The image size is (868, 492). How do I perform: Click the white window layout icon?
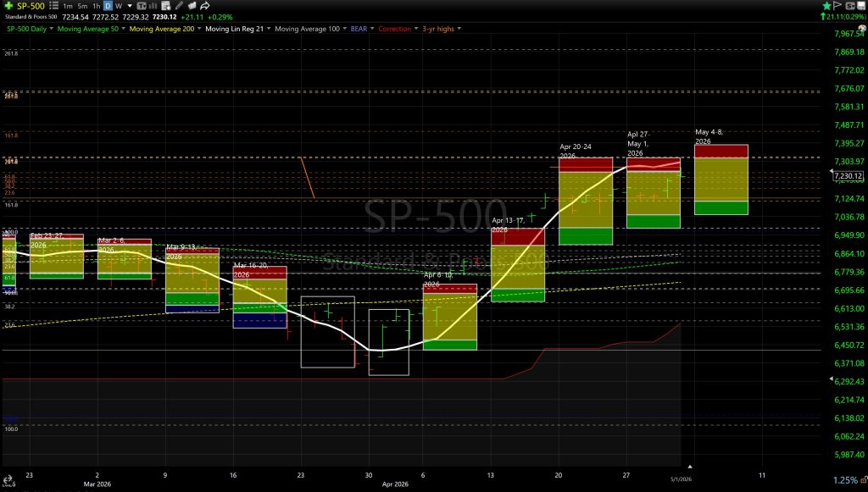pos(861,6)
